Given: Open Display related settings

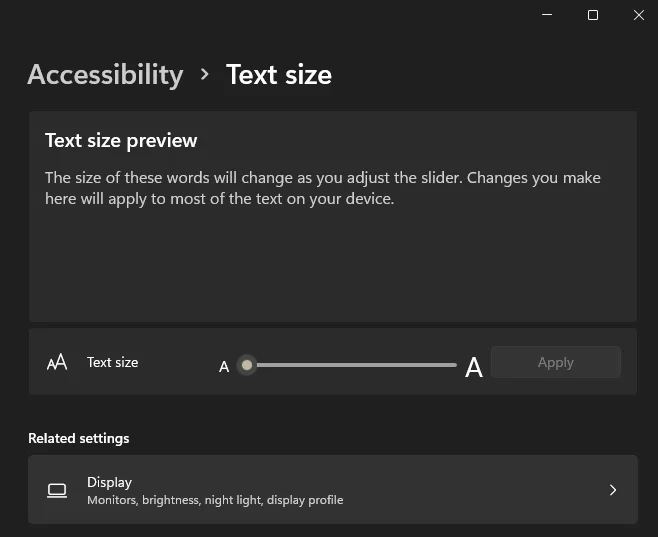Looking at the screenshot, I should point(333,490).
